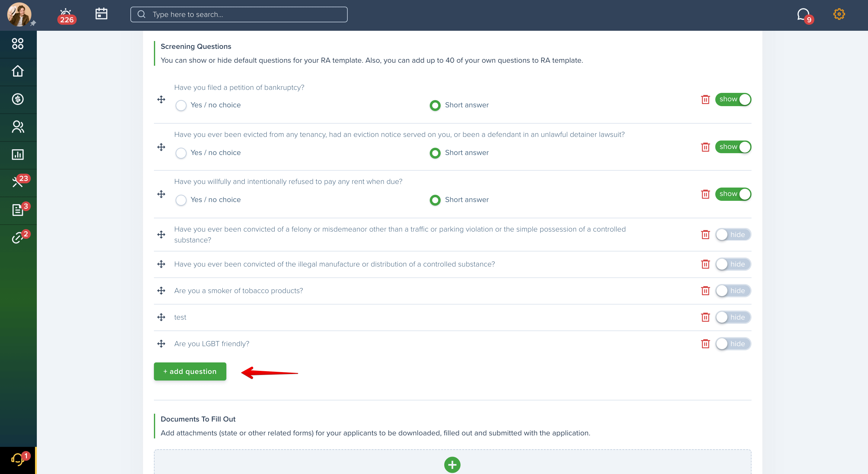Select Yes / no choice for eviction question
The height and width of the screenshot is (474, 868).
tap(181, 153)
